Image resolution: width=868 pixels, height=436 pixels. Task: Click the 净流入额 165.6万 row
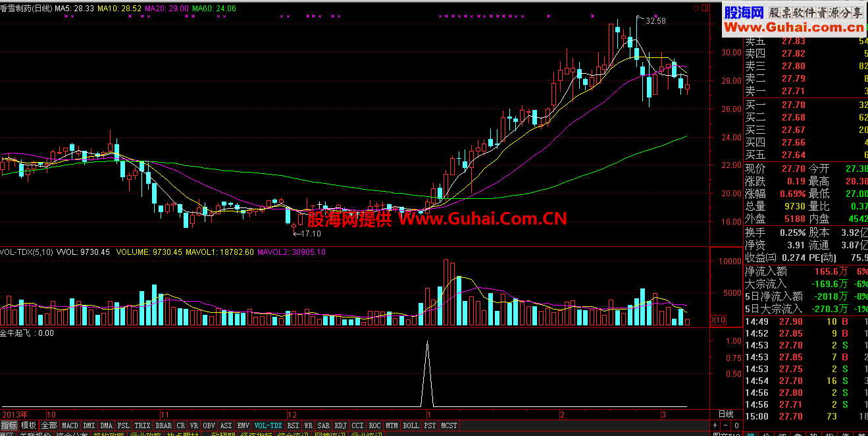pyautogui.click(x=805, y=271)
